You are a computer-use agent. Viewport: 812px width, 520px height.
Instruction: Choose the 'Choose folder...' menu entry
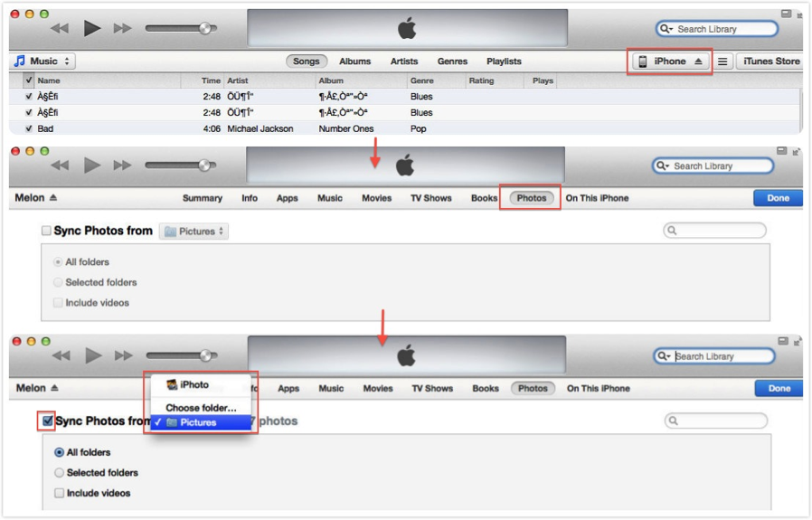point(201,408)
